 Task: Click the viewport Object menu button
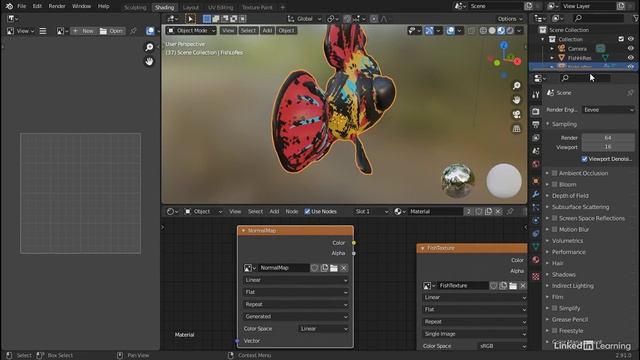point(286,31)
